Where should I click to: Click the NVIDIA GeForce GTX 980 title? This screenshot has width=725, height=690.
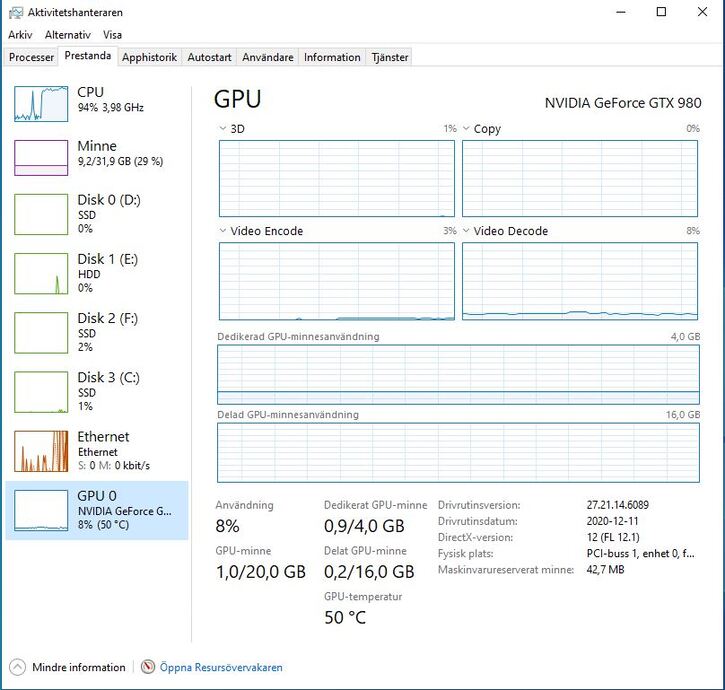tap(623, 103)
